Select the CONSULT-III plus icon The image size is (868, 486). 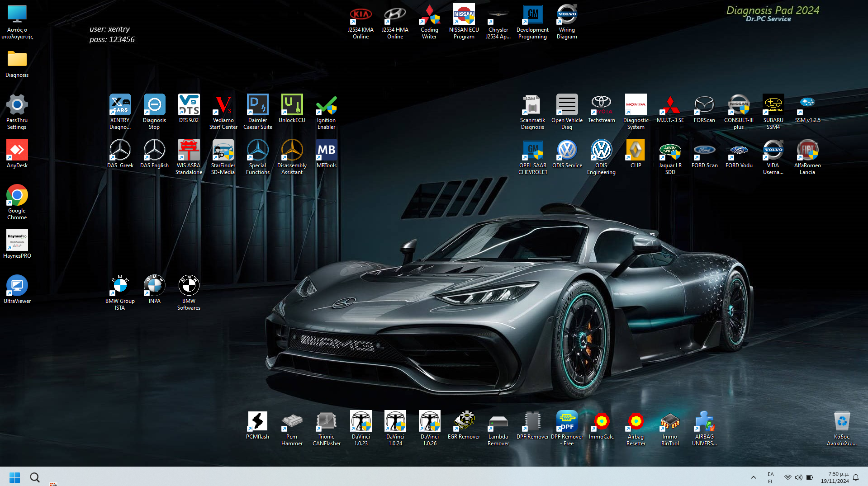pyautogui.click(x=739, y=111)
